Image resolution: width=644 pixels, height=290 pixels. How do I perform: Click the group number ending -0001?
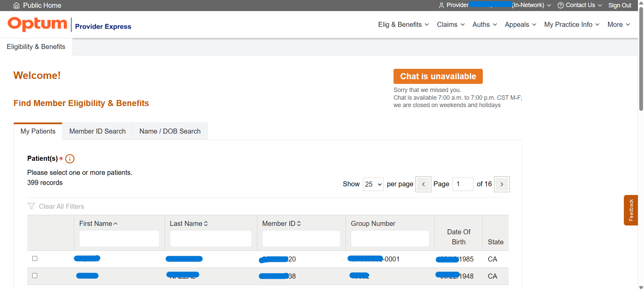373,259
